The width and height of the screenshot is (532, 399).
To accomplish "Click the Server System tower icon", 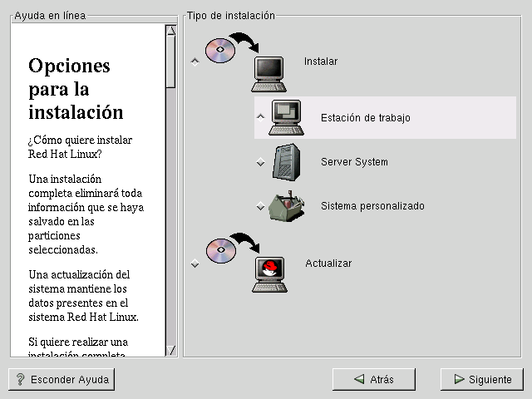I will [286, 162].
